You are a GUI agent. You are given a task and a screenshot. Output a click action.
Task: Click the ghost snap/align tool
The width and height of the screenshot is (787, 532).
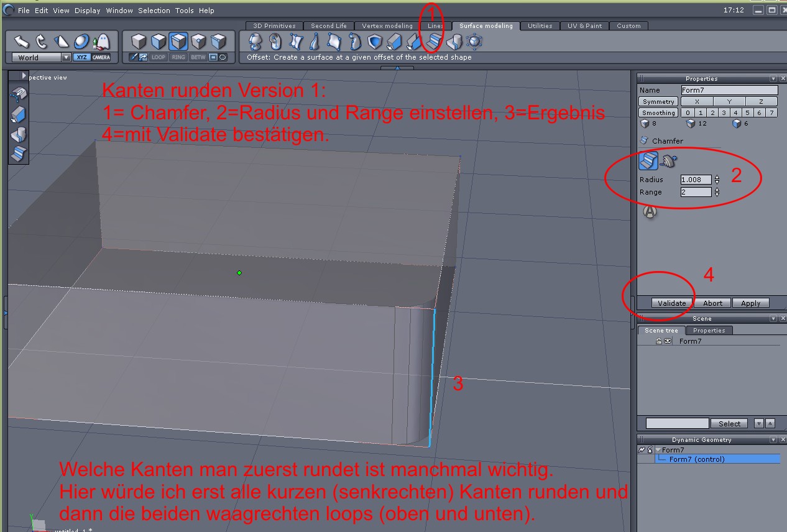coord(101,42)
